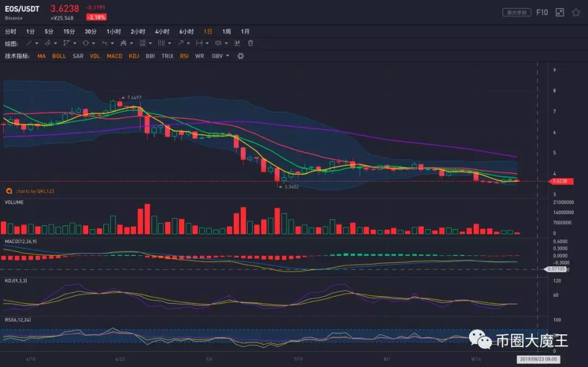Toggle the RSI indicator
Screen dimensions: 588x367
click(x=184, y=56)
